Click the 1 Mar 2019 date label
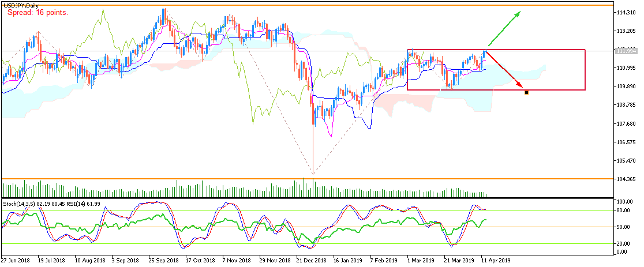This screenshot has width=644, height=267. [421, 261]
